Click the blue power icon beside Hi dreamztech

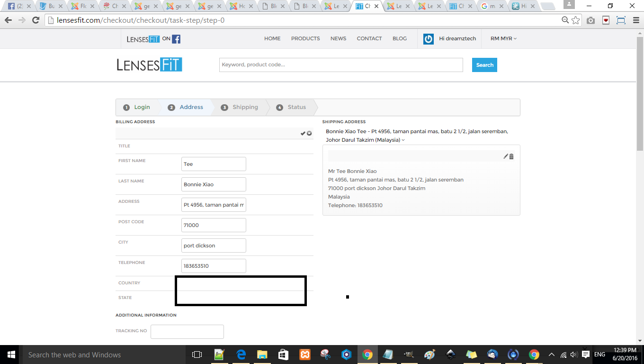click(x=429, y=39)
